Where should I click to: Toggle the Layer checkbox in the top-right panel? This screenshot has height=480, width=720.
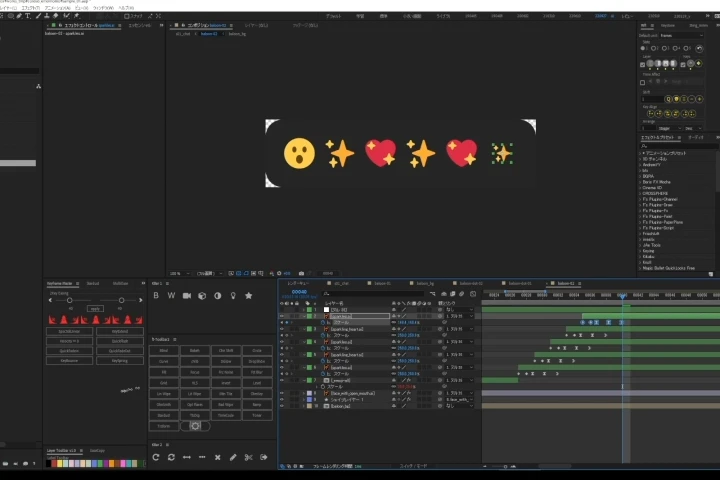point(642,65)
